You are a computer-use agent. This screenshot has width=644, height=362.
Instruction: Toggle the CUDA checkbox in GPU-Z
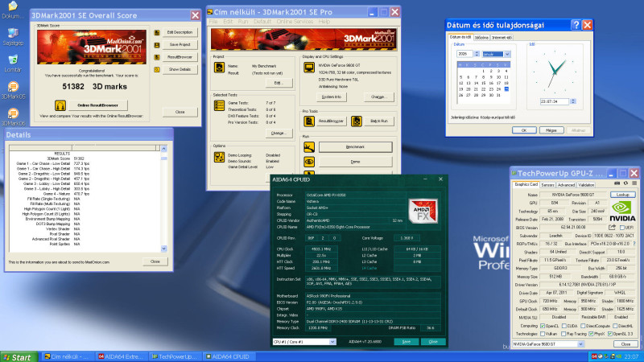pyautogui.click(x=564, y=326)
